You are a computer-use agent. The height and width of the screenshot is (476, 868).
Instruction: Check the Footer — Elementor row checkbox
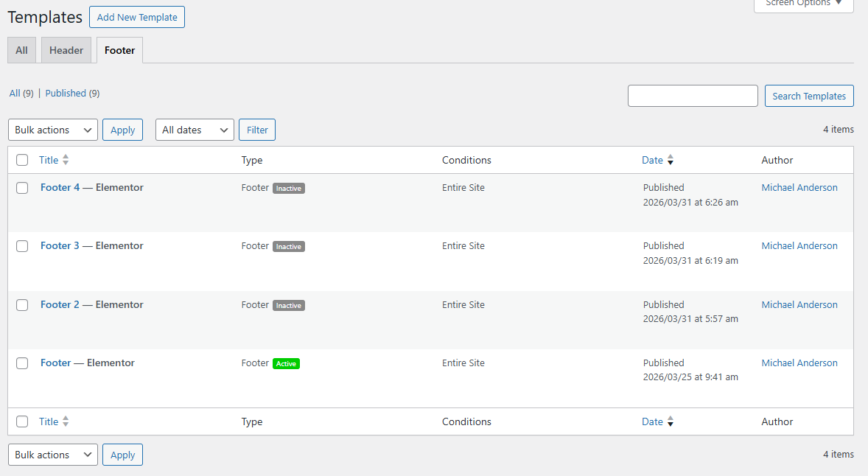pyautogui.click(x=22, y=363)
